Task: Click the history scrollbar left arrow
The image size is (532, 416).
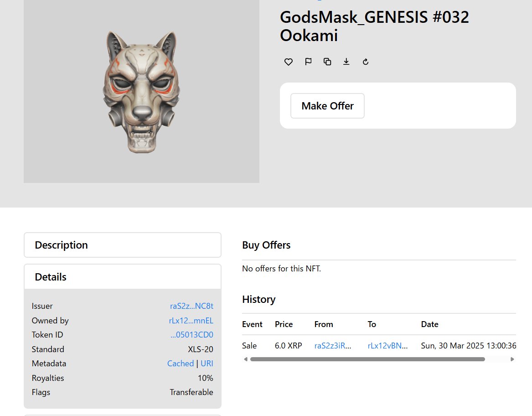Action: click(x=246, y=359)
